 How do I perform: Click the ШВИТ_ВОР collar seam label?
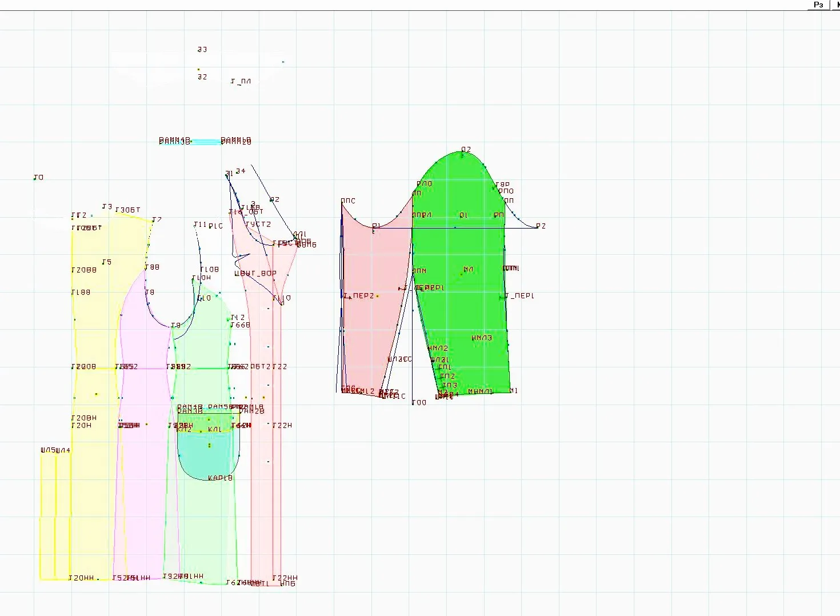[x=255, y=273]
